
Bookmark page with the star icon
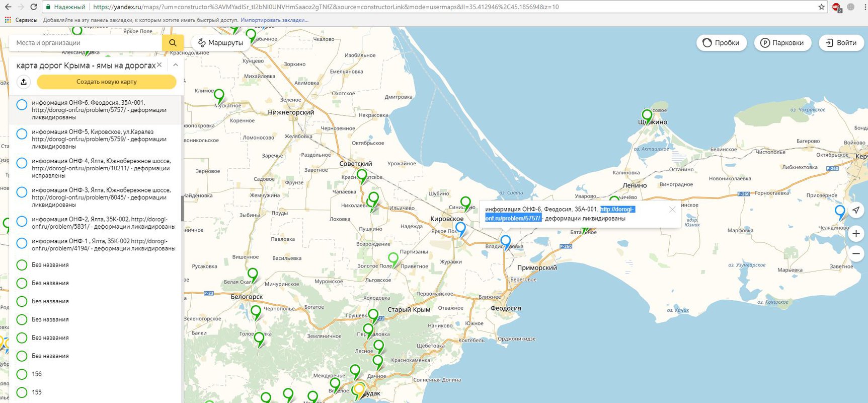(x=821, y=7)
